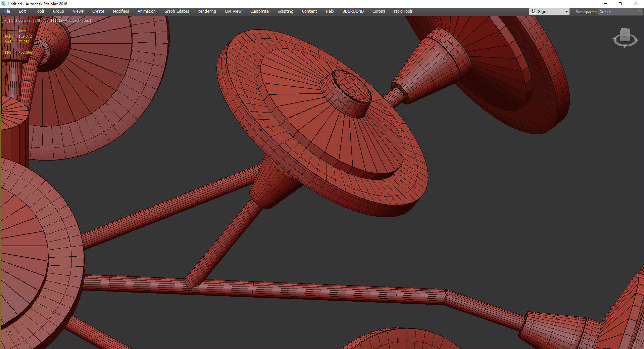Viewport: 644px width, 349px height.
Task: Open the Workspaces Default dropdown
Action: point(620,12)
